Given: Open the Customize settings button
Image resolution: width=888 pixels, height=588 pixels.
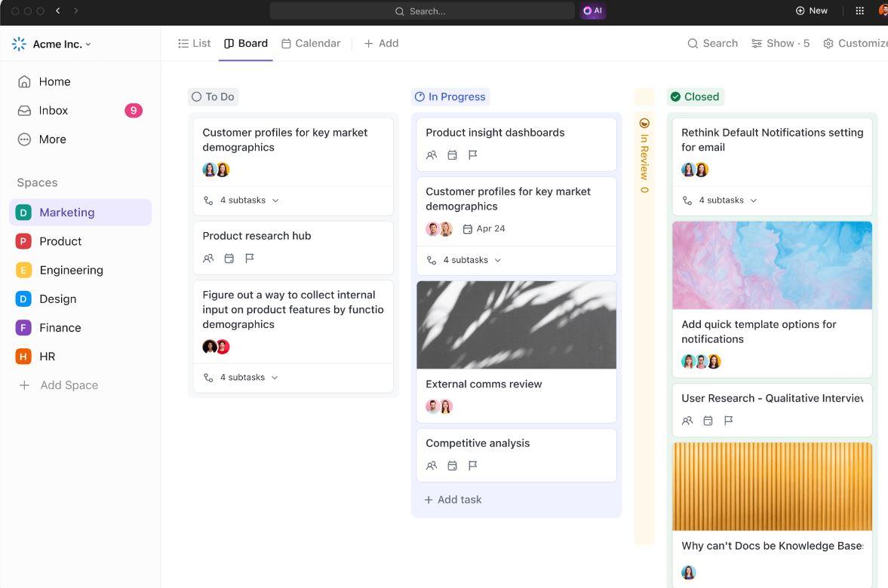Looking at the screenshot, I should pos(855,44).
